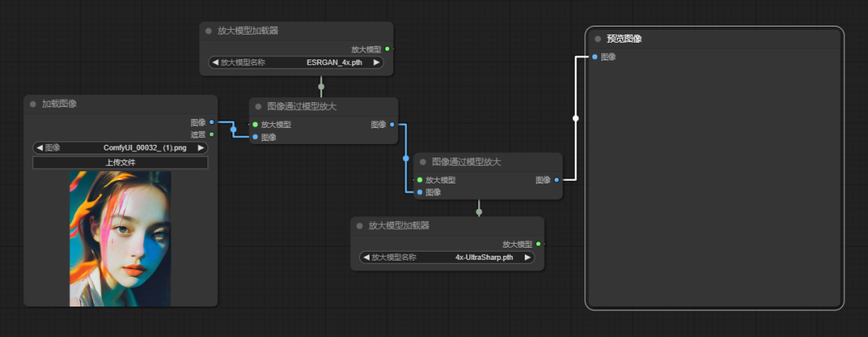Select the 预览图像 node by its title text
The width and height of the screenshot is (868, 337).
coord(624,39)
